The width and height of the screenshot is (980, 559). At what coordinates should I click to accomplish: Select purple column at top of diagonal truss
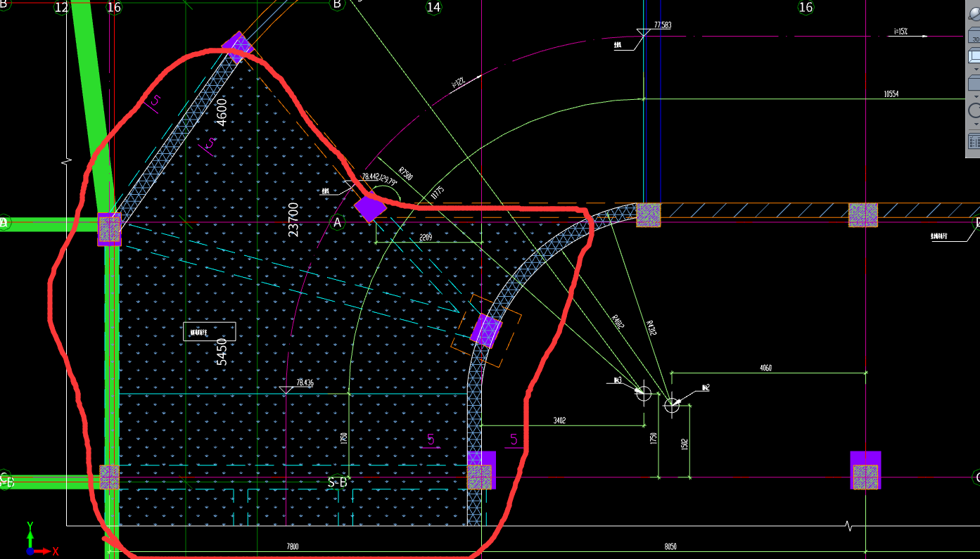tap(238, 46)
